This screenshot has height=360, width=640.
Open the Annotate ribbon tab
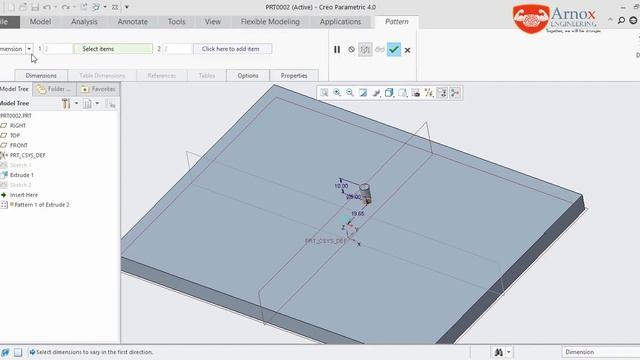click(133, 22)
